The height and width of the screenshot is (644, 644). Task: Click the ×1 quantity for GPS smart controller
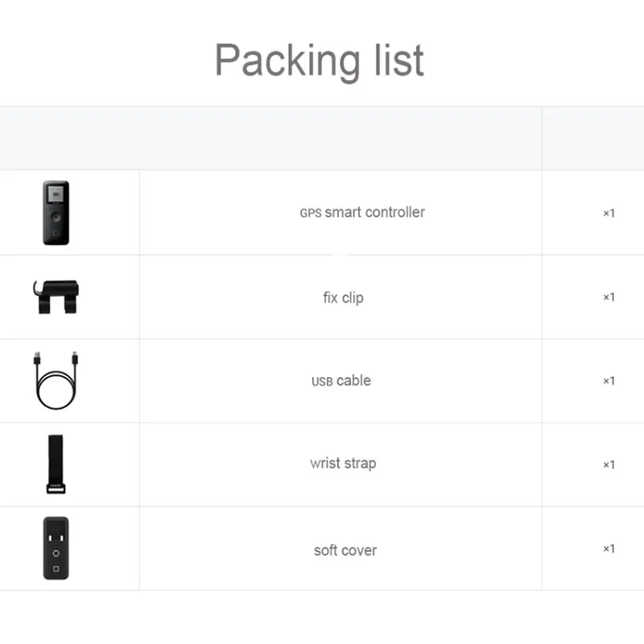[609, 213]
